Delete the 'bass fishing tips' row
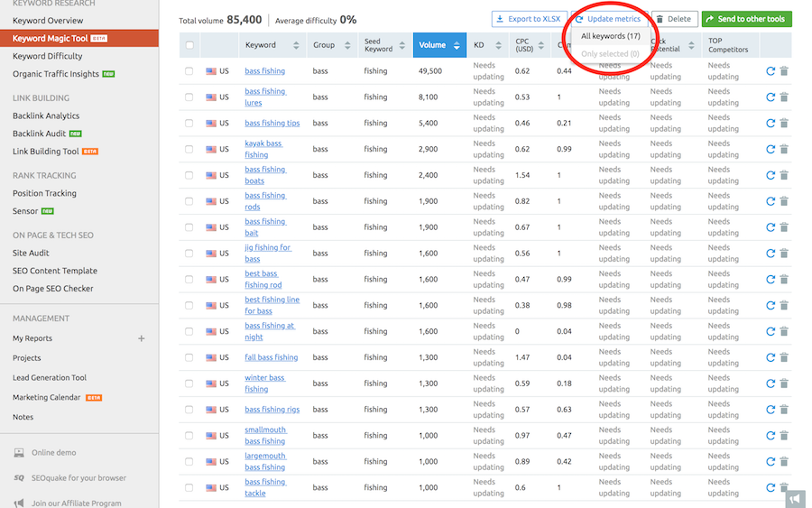Viewport: 812px width, 508px height. click(x=784, y=124)
